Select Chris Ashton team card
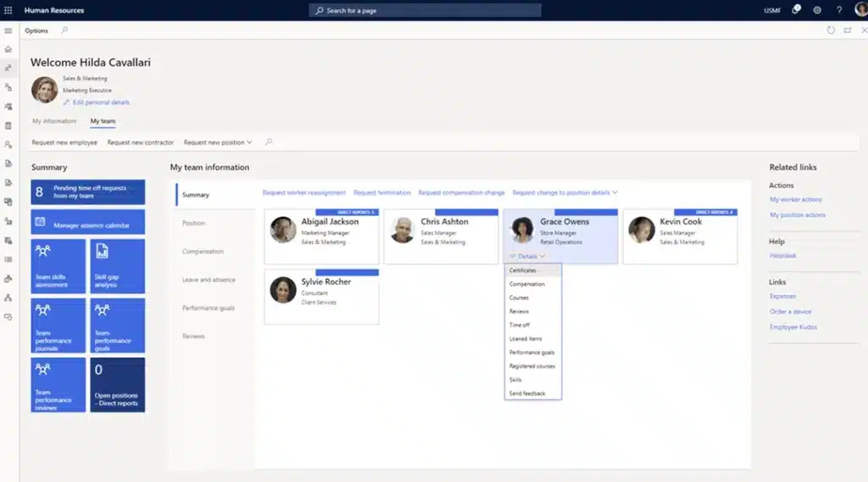Viewport: 868px width, 482px height. [441, 236]
